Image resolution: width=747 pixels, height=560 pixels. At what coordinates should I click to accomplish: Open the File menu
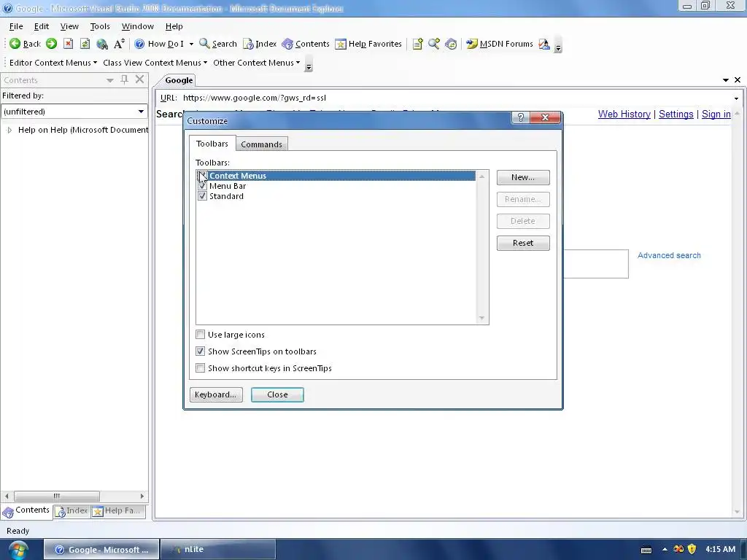16,26
